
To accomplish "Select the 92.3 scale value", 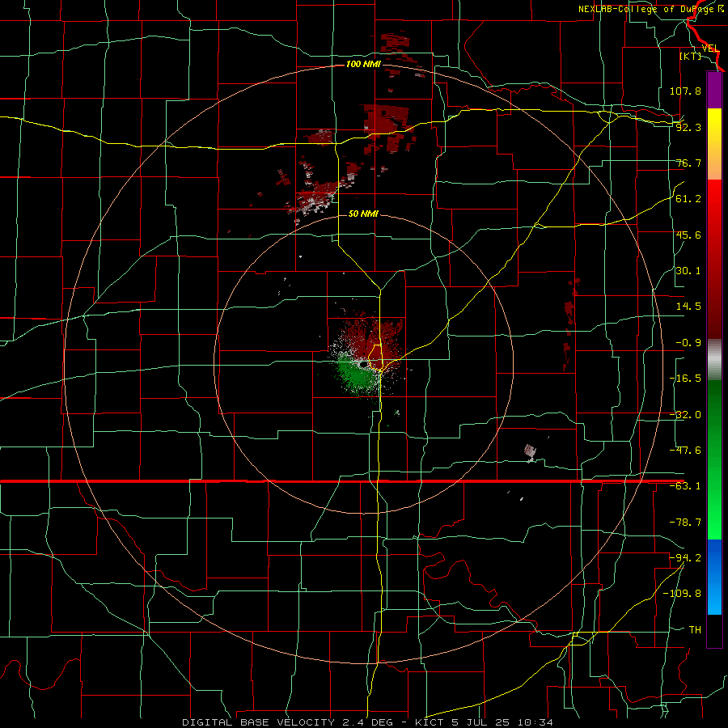I will [x=688, y=127].
